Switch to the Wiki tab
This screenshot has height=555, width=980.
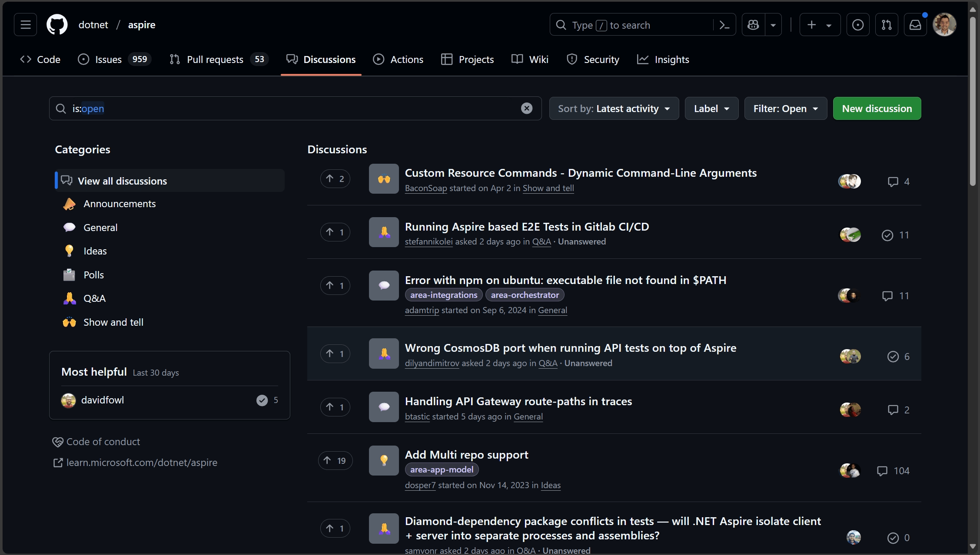530,59
